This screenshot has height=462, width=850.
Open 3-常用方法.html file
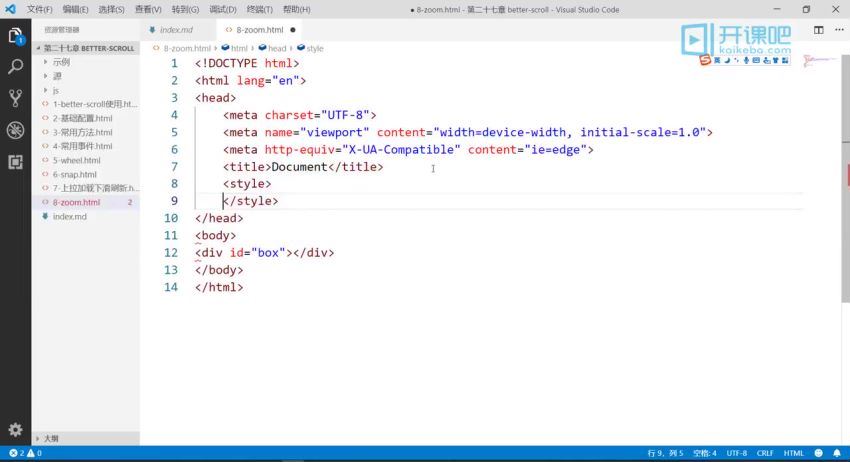[x=82, y=132]
